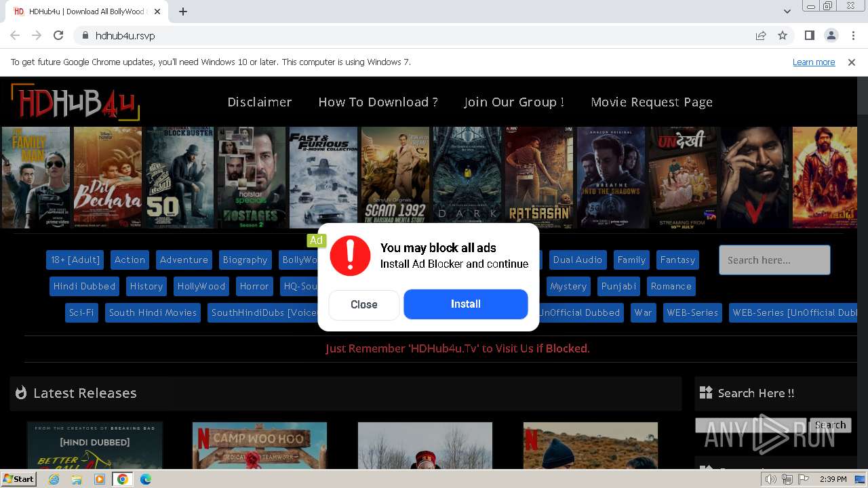Open the Chrome three-dot menu
Image resolution: width=868 pixels, height=488 pixels.
tap(852, 35)
